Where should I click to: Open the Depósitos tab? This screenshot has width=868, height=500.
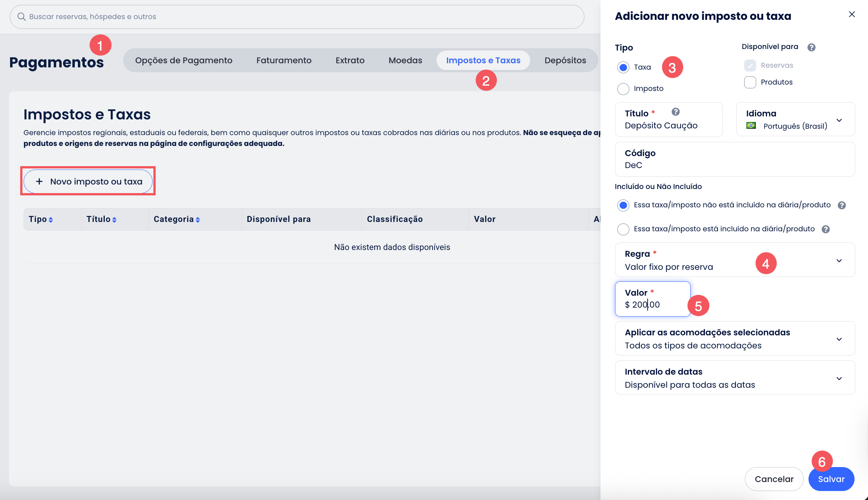[565, 60]
